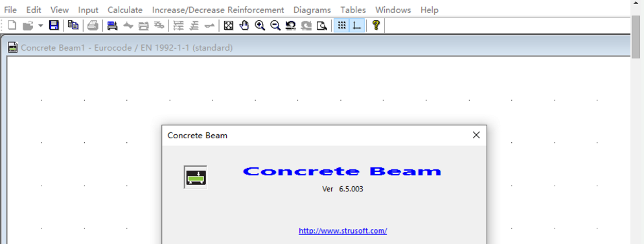The width and height of the screenshot is (644, 244).
Task: Click the Zoom to fit icon
Action: point(229,25)
